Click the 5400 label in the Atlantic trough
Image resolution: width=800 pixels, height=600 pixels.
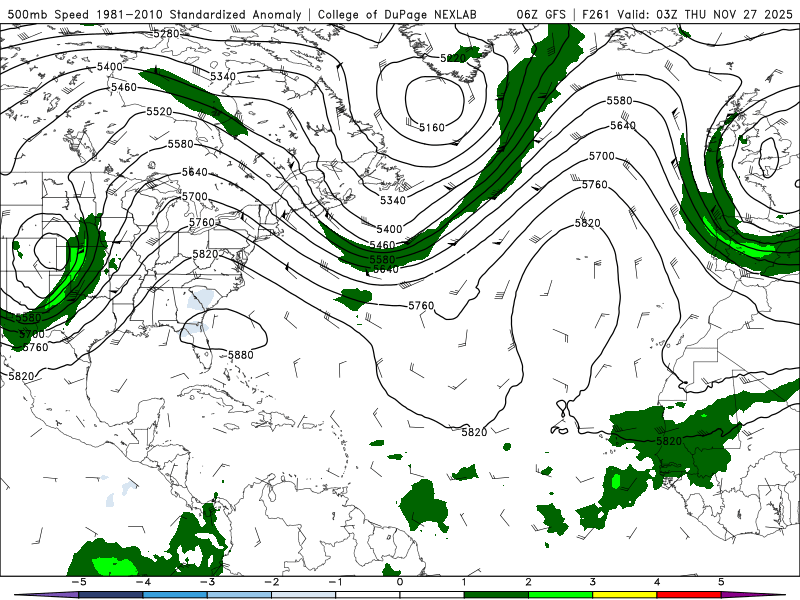(x=389, y=229)
